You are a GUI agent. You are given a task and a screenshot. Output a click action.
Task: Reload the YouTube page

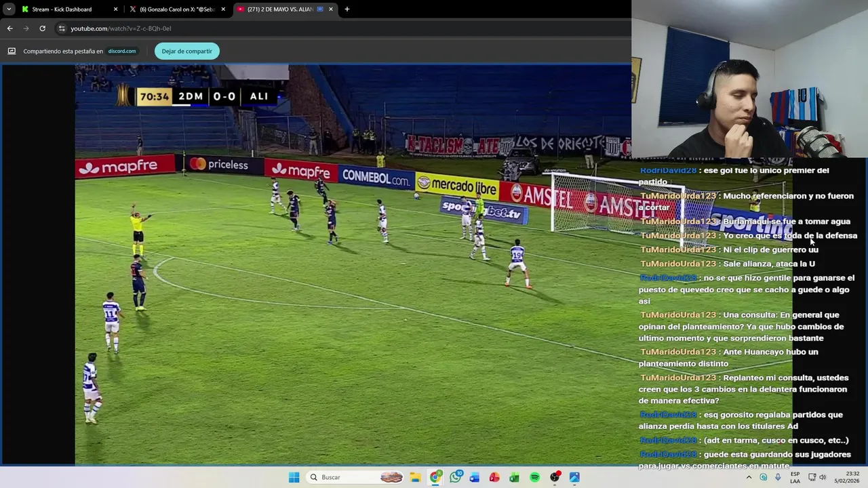(x=42, y=28)
